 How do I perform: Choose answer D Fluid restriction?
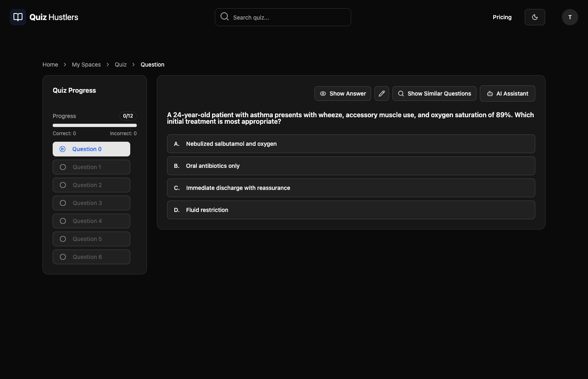point(351,210)
